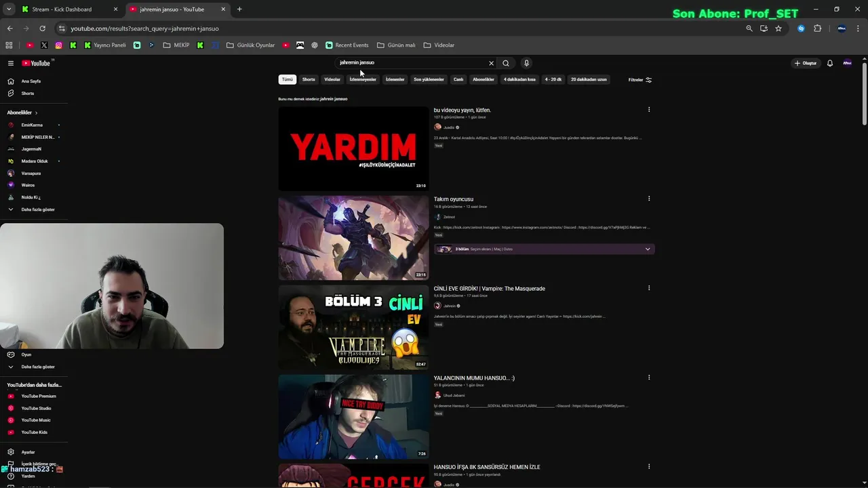Open the Filtreler filter panel
Image resolution: width=868 pixels, height=488 pixels.
pyautogui.click(x=640, y=80)
